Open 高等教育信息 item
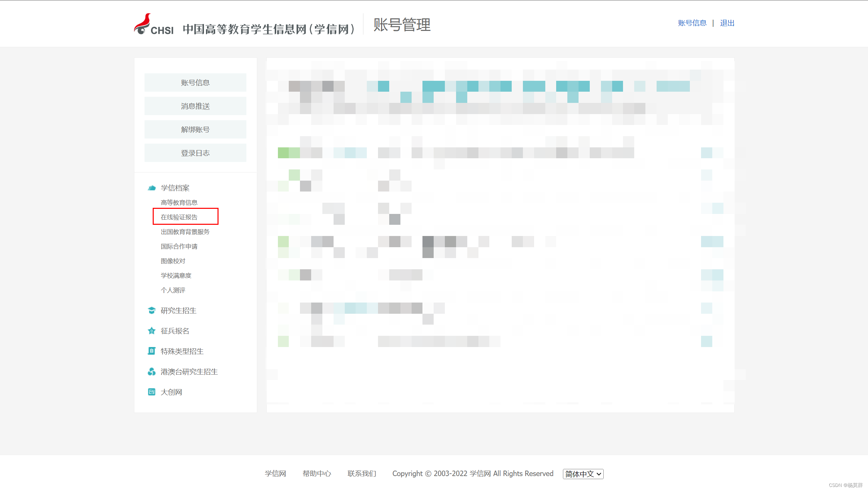The width and height of the screenshot is (868, 491). coord(179,202)
